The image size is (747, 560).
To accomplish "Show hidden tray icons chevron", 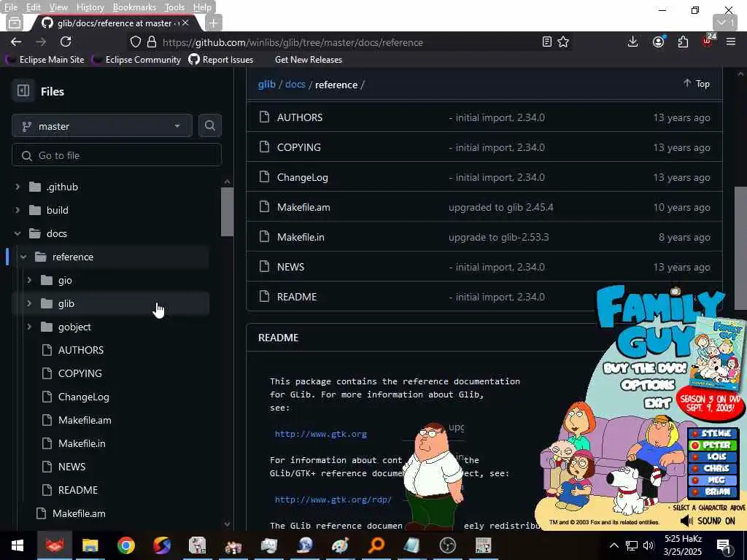I will 614,545.
